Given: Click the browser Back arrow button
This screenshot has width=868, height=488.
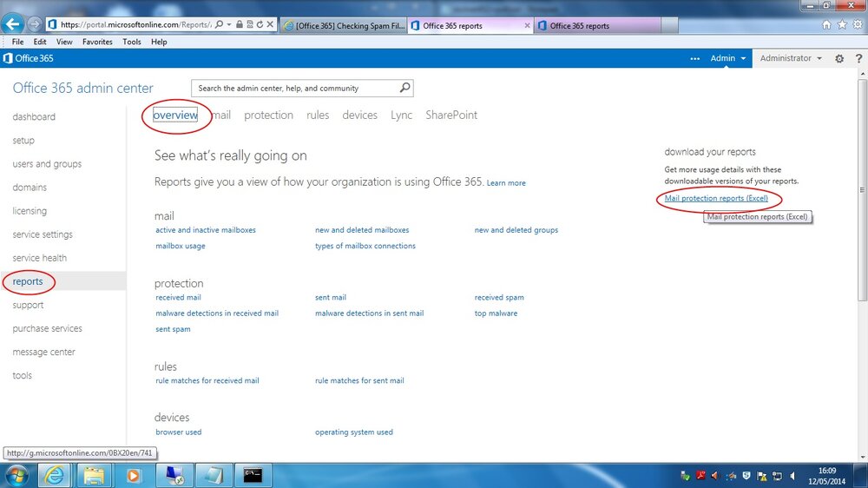Looking at the screenshot, I should pos(13,23).
